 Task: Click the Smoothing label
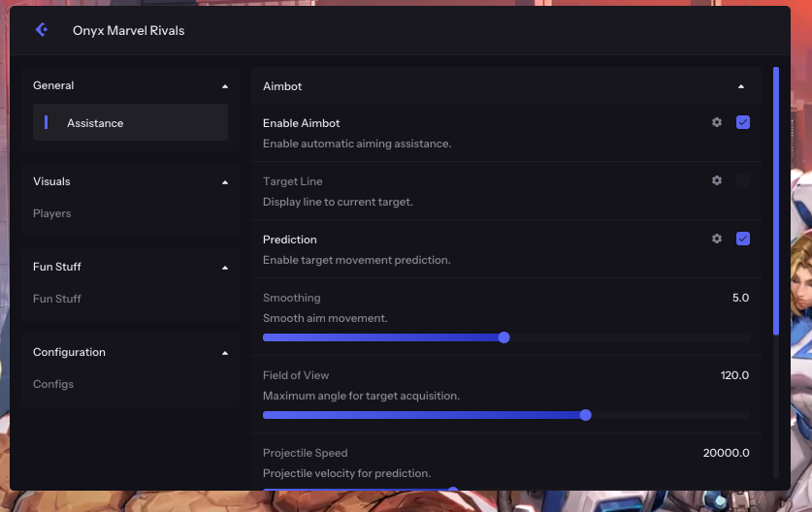[292, 298]
